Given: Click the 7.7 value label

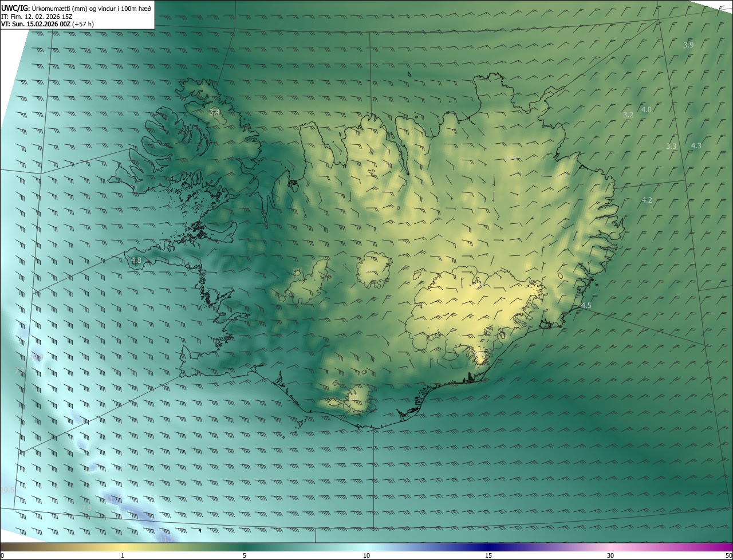Looking at the screenshot, I should [19, 372].
